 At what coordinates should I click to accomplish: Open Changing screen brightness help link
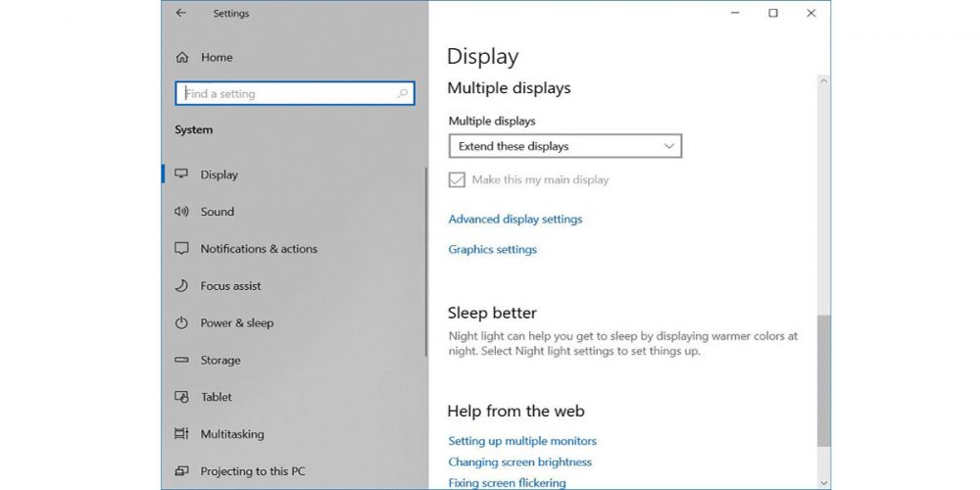click(x=519, y=462)
